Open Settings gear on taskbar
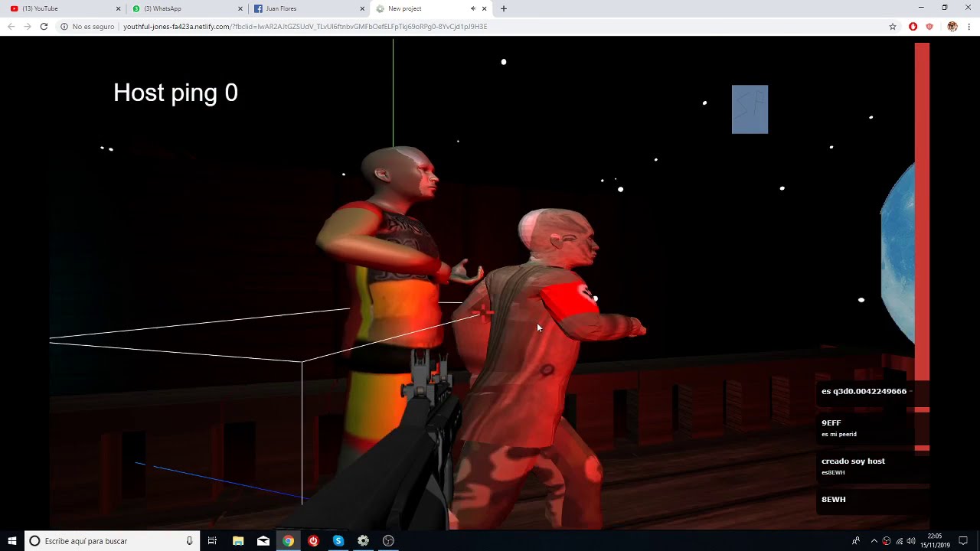 point(364,541)
